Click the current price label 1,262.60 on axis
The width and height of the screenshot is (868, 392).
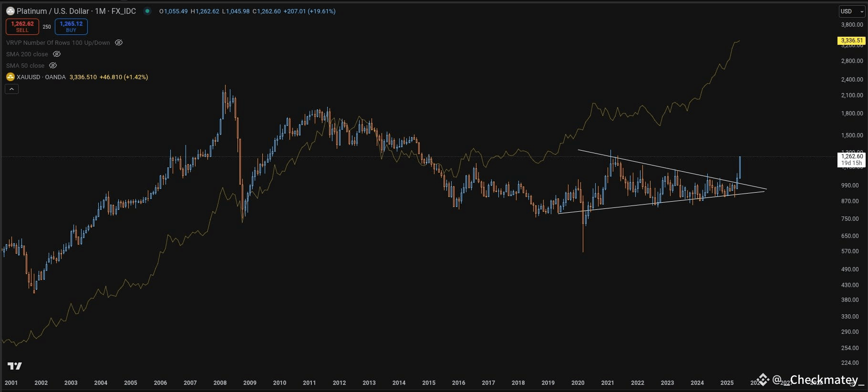tap(851, 156)
